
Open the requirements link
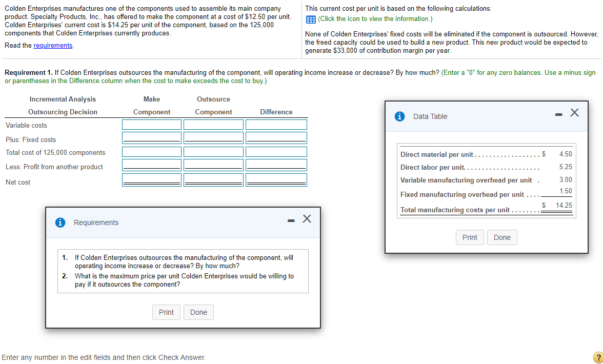click(x=53, y=45)
